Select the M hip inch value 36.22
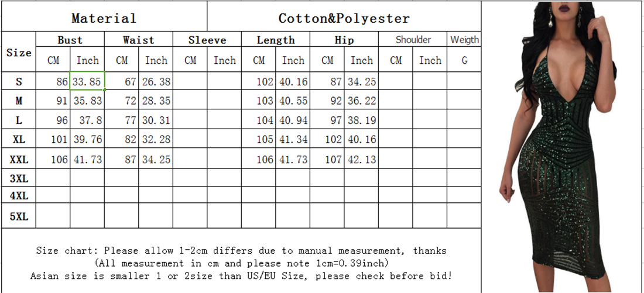The width and height of the screenshot is (644, 293). [361, 101]
